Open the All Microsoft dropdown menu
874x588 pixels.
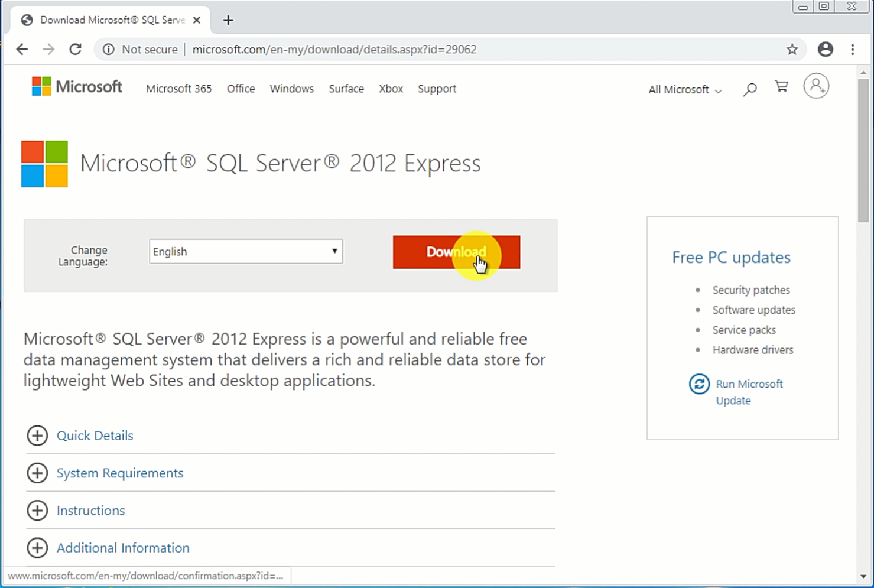[x=685, y=90]
